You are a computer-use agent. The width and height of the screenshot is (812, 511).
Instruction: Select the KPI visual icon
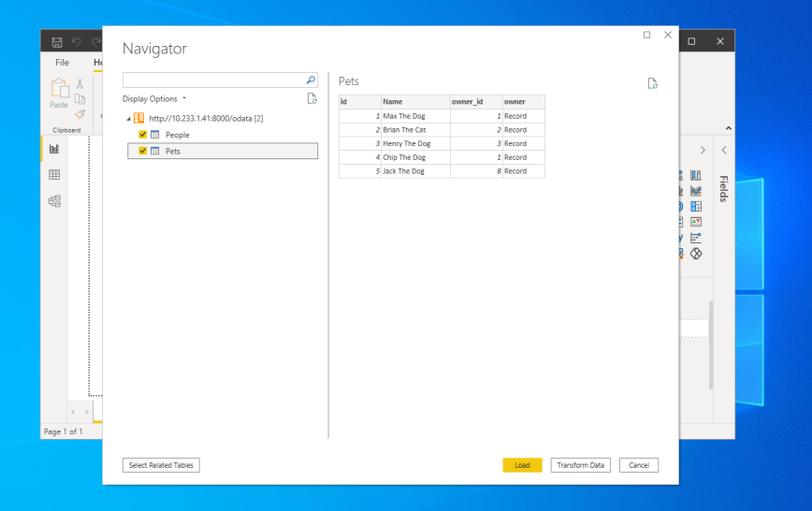(696, 222)
